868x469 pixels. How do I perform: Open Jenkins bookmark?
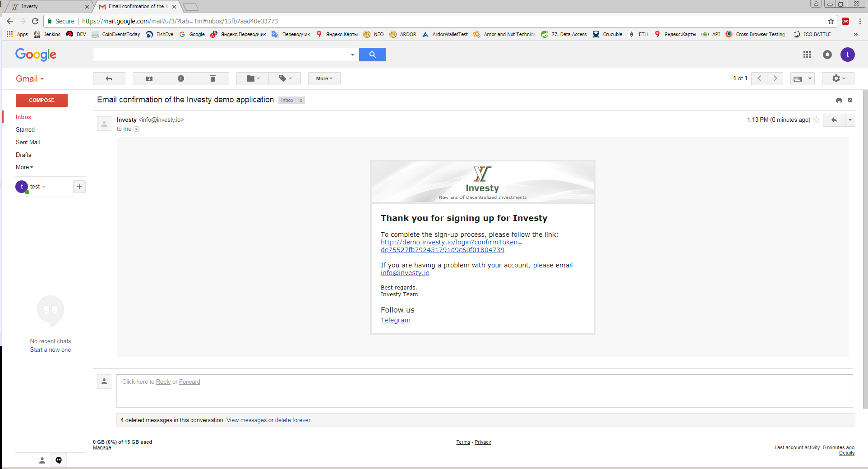coord(47,34)
